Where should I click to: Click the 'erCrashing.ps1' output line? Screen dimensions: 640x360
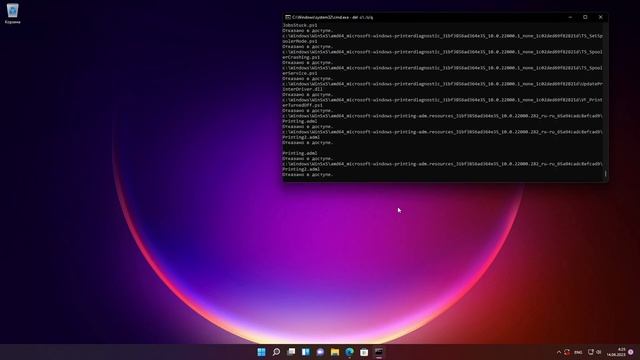coord(301,58)
